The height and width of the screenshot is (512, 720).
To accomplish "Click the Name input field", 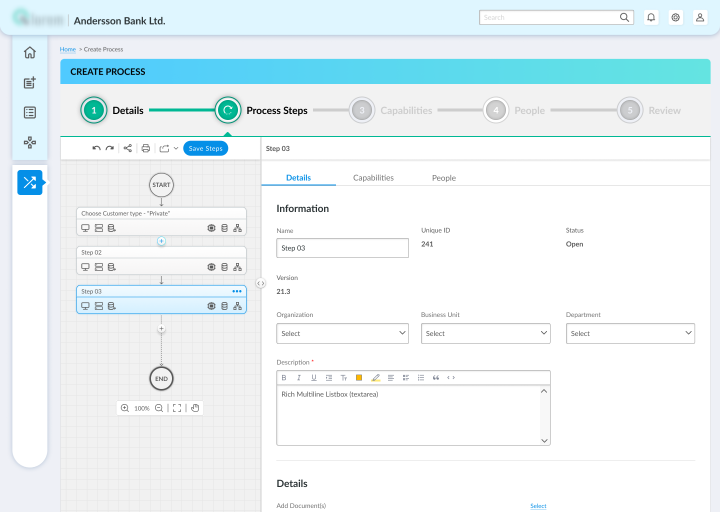I will click(342, 248).
